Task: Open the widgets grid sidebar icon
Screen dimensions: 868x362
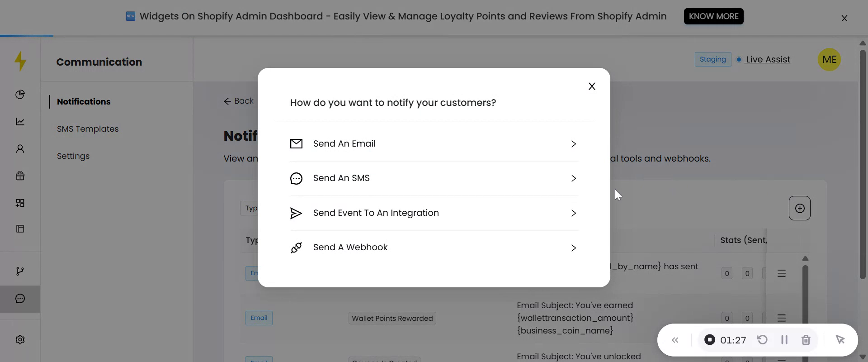Action: point(20,203)
